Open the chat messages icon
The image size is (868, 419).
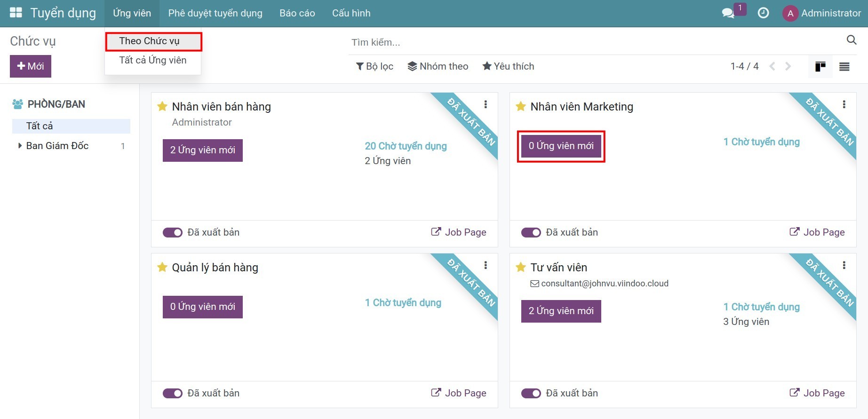click(728, 13)
